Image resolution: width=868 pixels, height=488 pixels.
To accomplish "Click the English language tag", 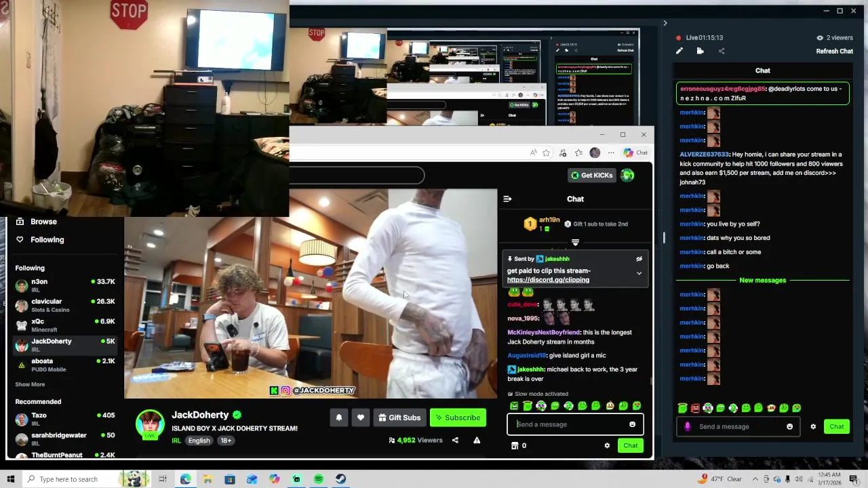I will click(199, 441).
